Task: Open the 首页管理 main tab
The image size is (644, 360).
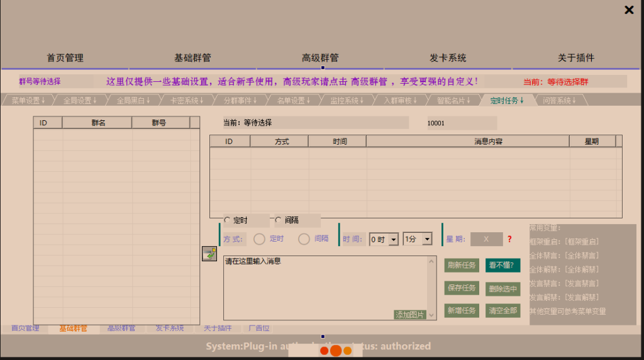Action: [x=65, y=58]
